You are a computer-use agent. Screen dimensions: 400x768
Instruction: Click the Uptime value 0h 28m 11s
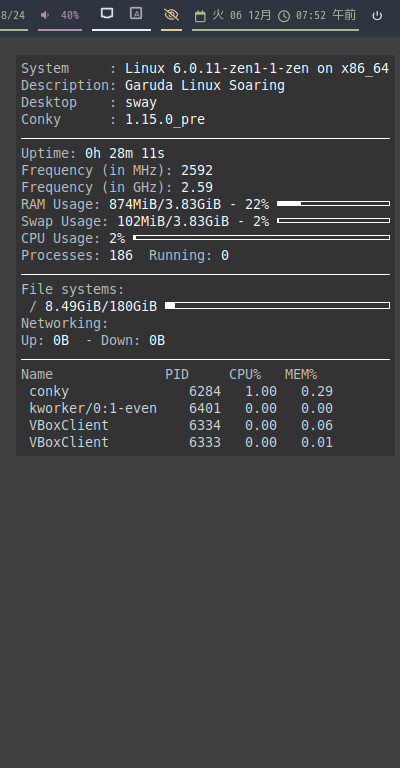[125, 154]
